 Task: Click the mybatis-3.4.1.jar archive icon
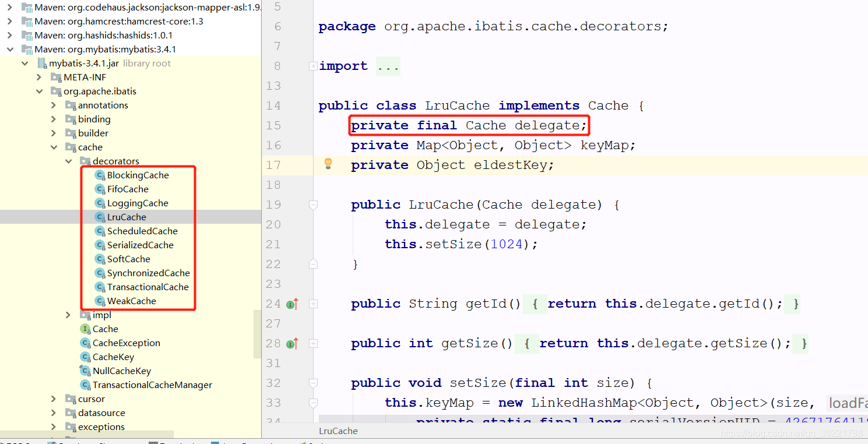click(41, 63)
